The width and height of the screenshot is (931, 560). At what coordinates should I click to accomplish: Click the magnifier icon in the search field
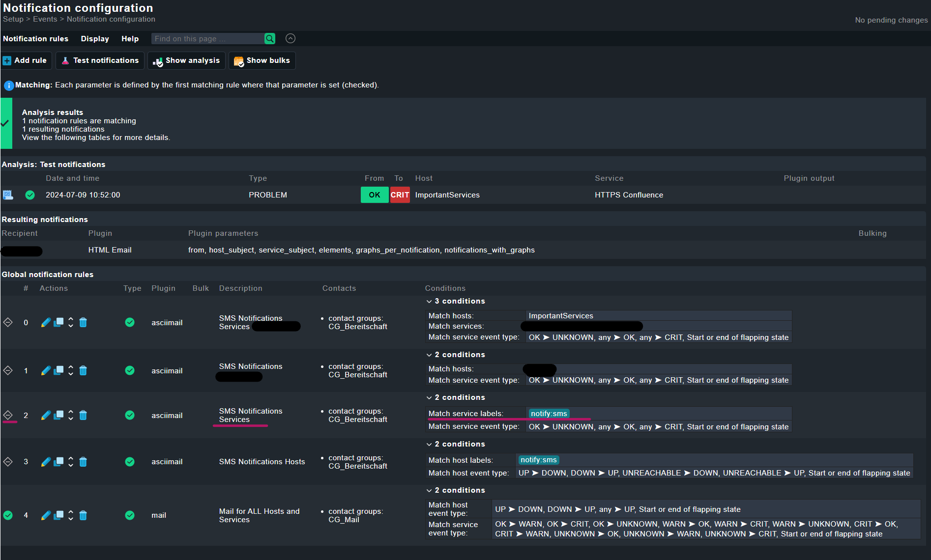(x=269, y=38)
